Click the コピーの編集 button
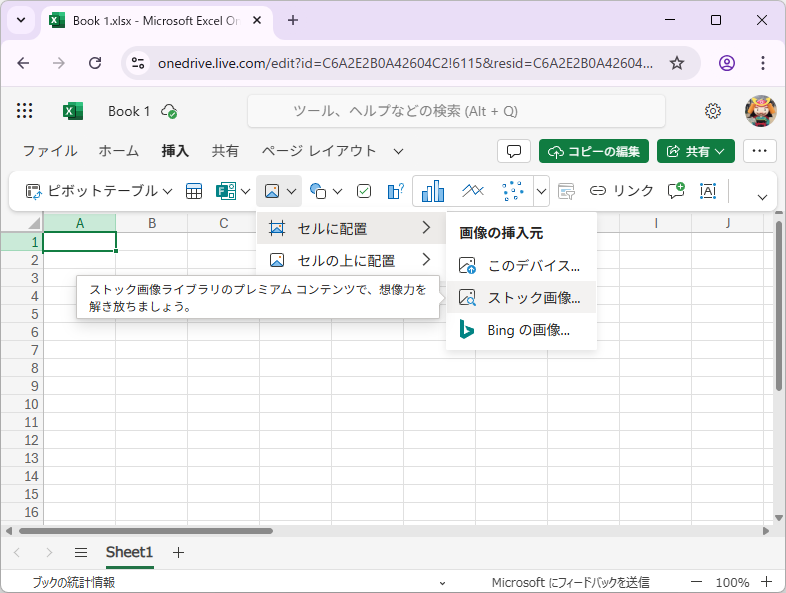786x593 pixels. point(594,151)
